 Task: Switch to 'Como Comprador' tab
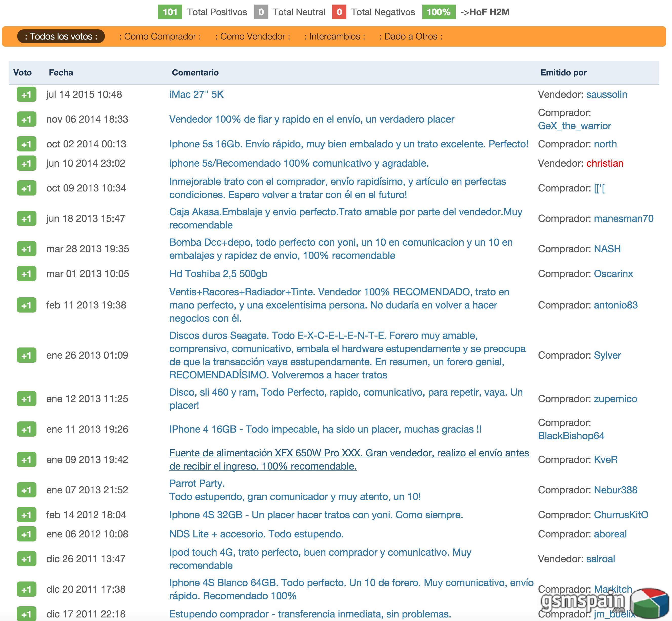(x=160, y=36)
